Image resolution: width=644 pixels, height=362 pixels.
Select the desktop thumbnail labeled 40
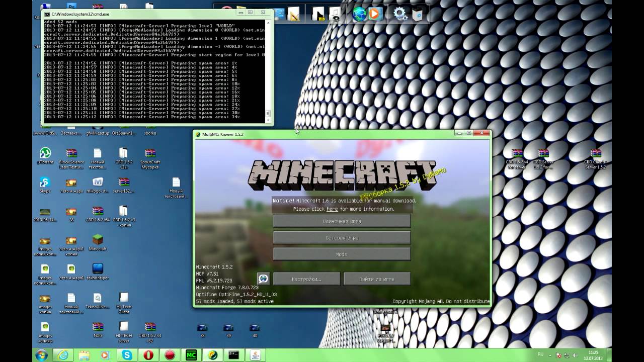pos(255,331)
